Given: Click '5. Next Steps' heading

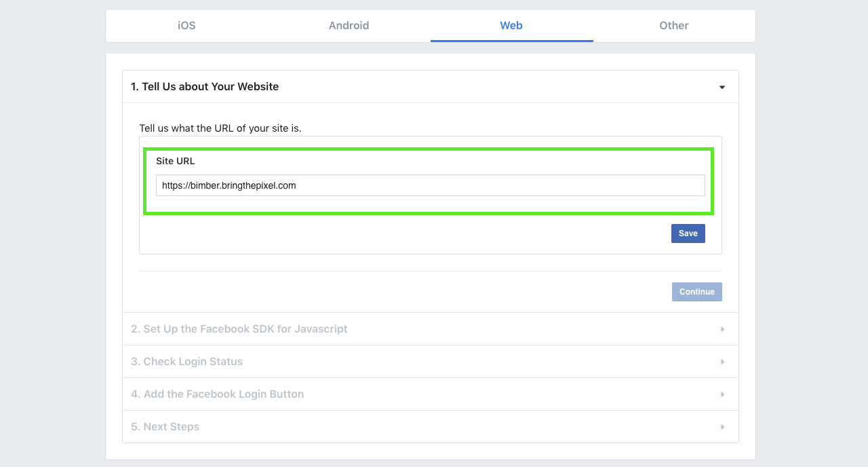Looking at the screenshot, I should (165, 427).
